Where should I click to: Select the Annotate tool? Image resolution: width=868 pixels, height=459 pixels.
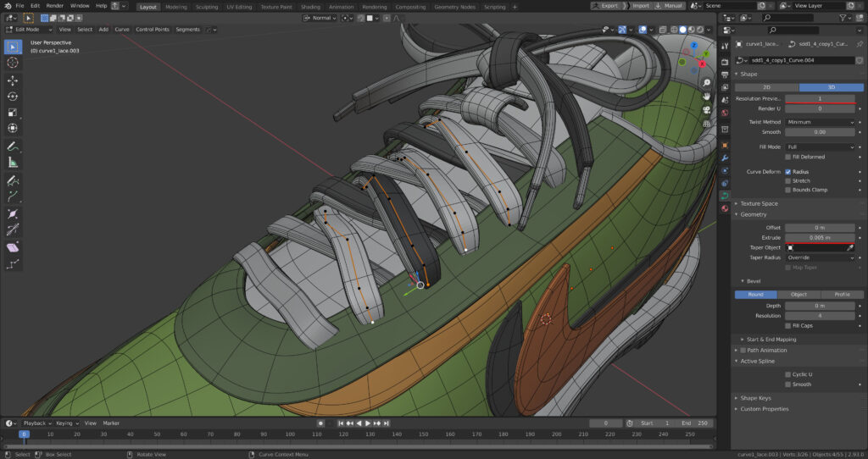[x=13, y=147]
